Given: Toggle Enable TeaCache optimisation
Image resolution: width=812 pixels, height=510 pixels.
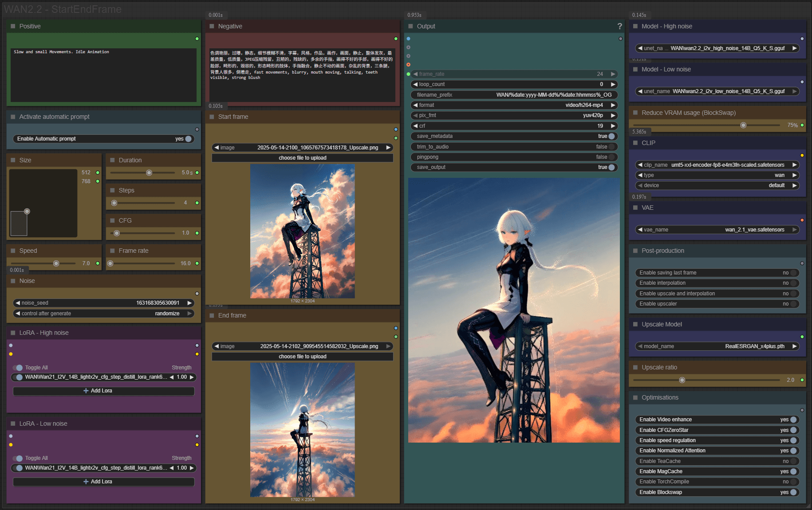Looking at the screenshot, I should 717,461.
